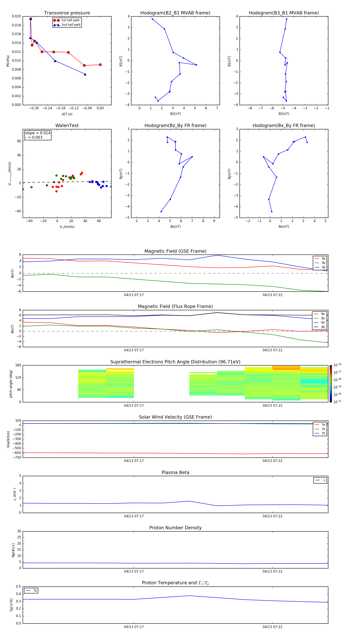Click the Hodogram(Bz_By FR frame) title
Image resolution: width=351 pixels, height=644 pixels.
pos(175,125)
